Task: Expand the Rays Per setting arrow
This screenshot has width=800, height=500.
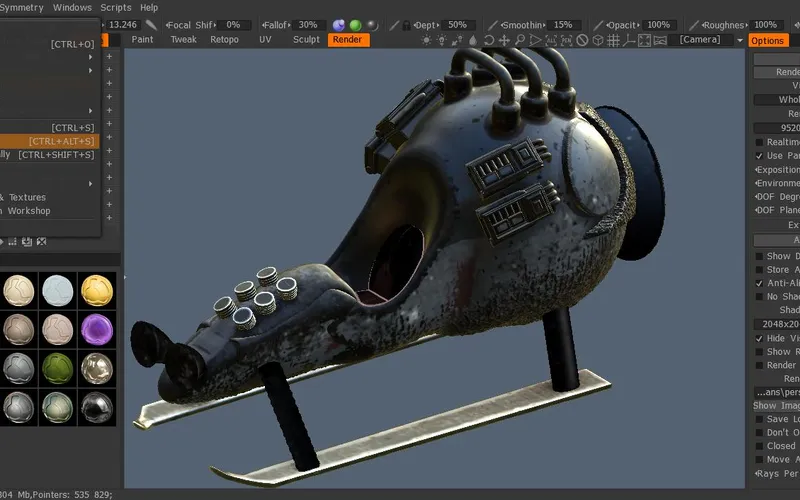Action: 755,474
